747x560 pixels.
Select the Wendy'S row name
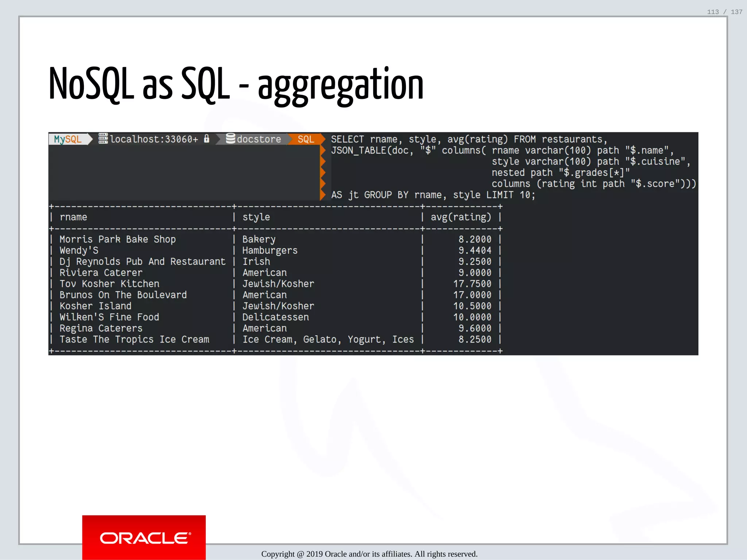click(x=79, y=251)
